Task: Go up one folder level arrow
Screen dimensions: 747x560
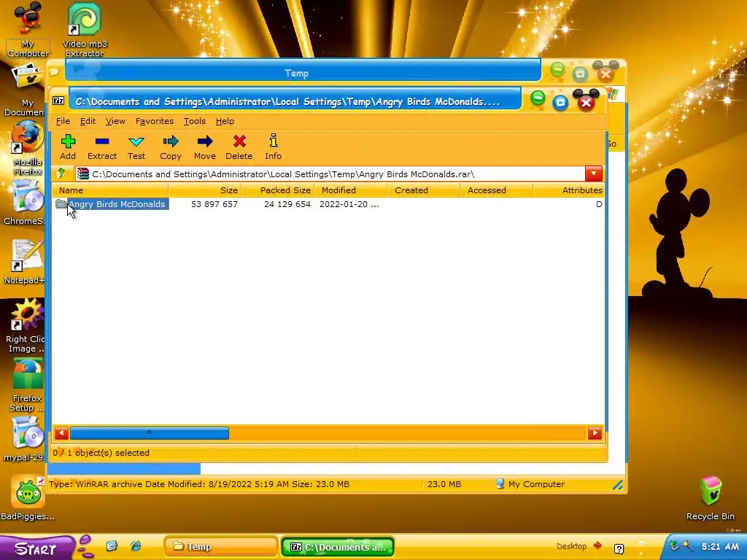Action: pyautogui.click(x=61, y=174)
